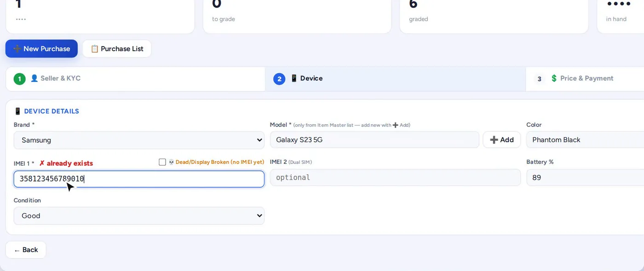
Task: Click the Brand * field label
Action: [x=24, y=125]
